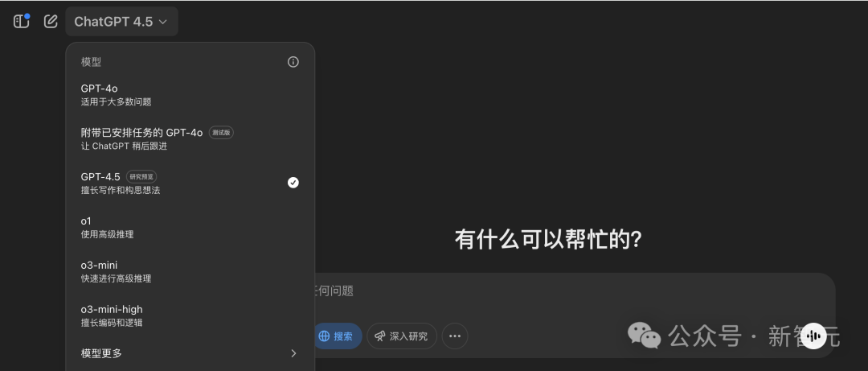Expand the 模型更多 submenu arrow

pos(293,353)
